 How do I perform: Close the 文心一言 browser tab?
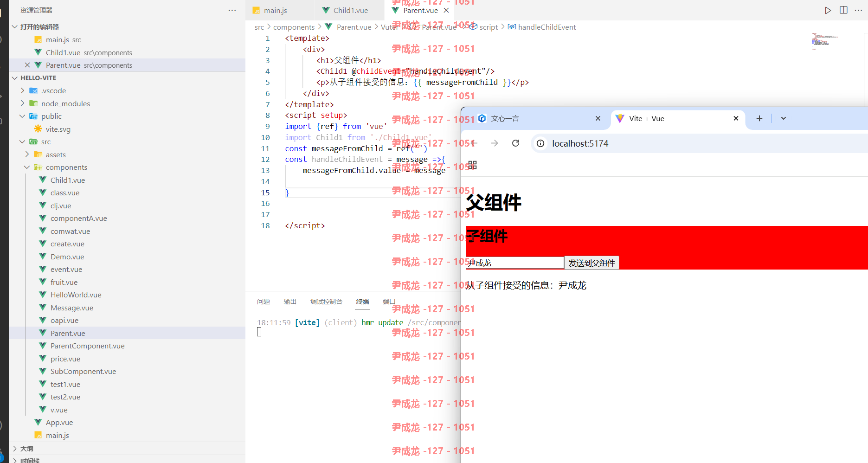598,118
